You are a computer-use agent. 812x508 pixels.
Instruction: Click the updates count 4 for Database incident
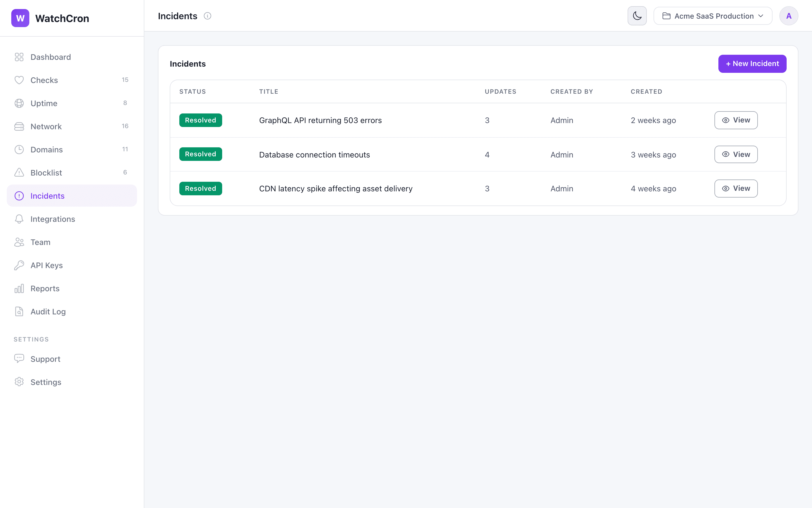(x=487, y=155)
